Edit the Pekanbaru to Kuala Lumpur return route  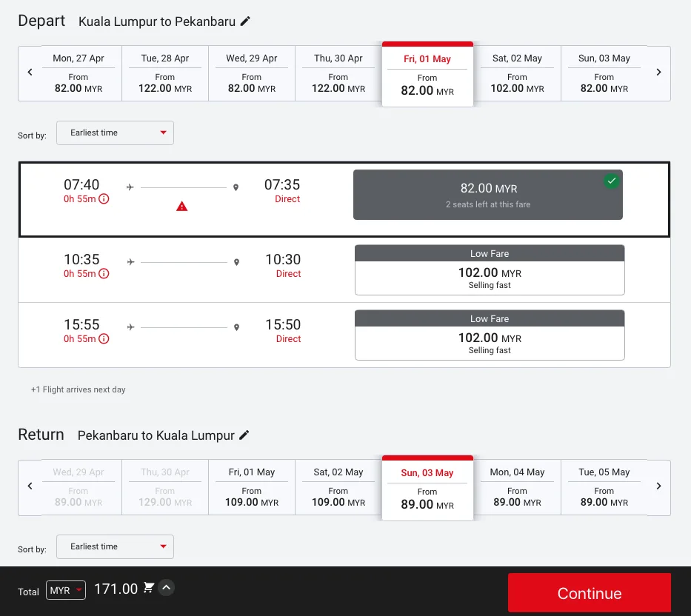[244, 435]
